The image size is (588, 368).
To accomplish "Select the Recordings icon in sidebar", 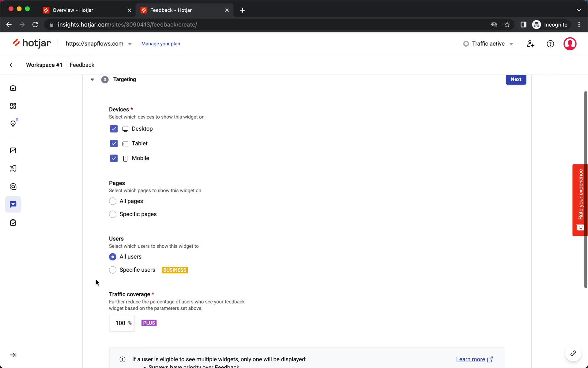I will (x=13, y=168).
